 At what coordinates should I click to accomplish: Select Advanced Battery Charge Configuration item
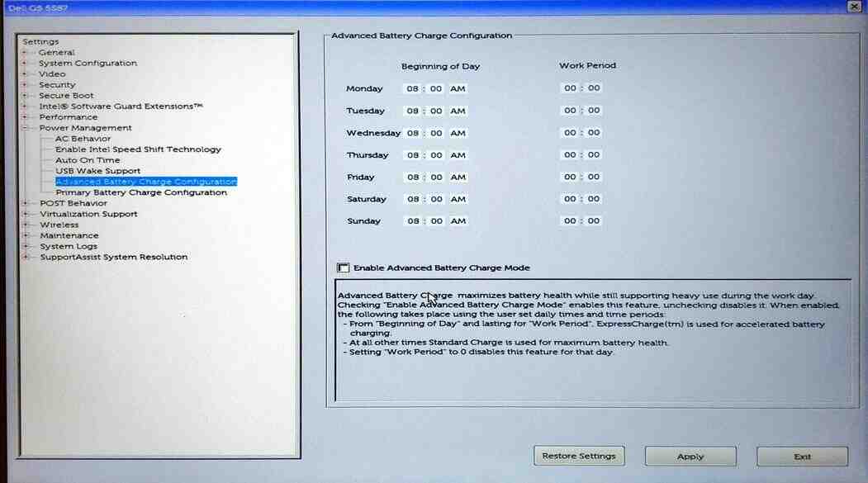[x=146, y=182]
